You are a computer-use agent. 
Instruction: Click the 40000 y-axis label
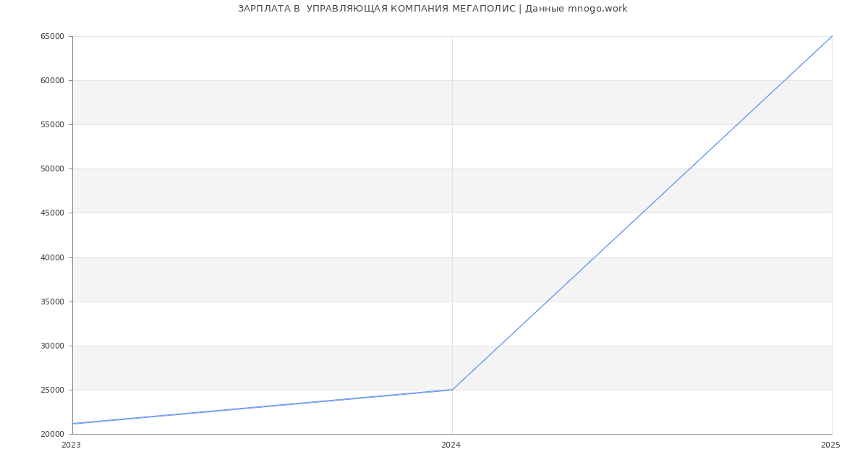pos(52,257)
